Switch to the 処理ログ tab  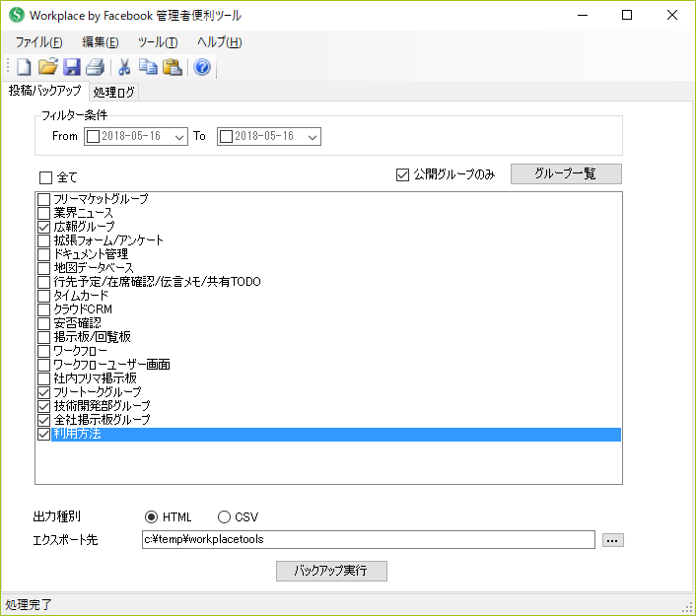click(x=113, y=92)
